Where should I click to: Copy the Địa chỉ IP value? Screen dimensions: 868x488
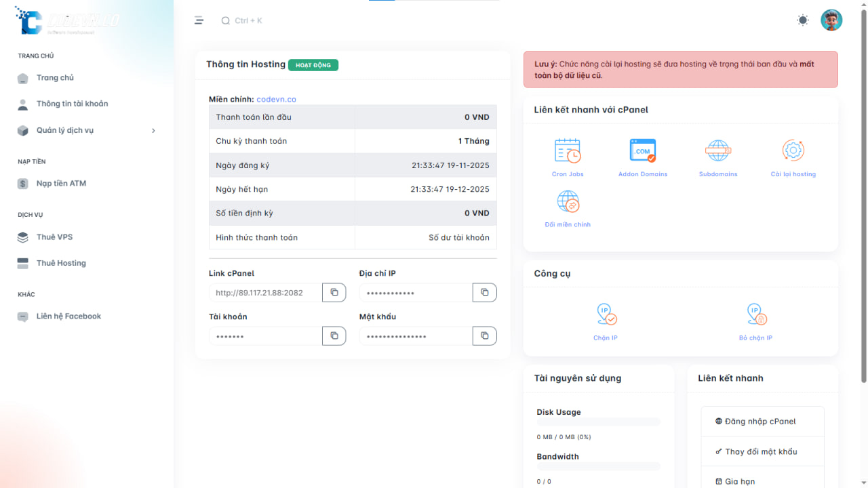coord(484,293)
